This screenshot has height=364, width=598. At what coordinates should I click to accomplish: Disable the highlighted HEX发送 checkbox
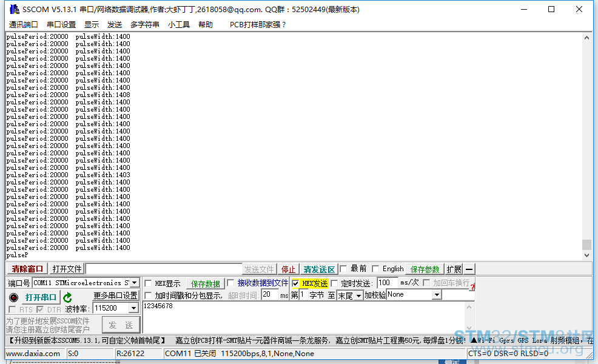295,284
